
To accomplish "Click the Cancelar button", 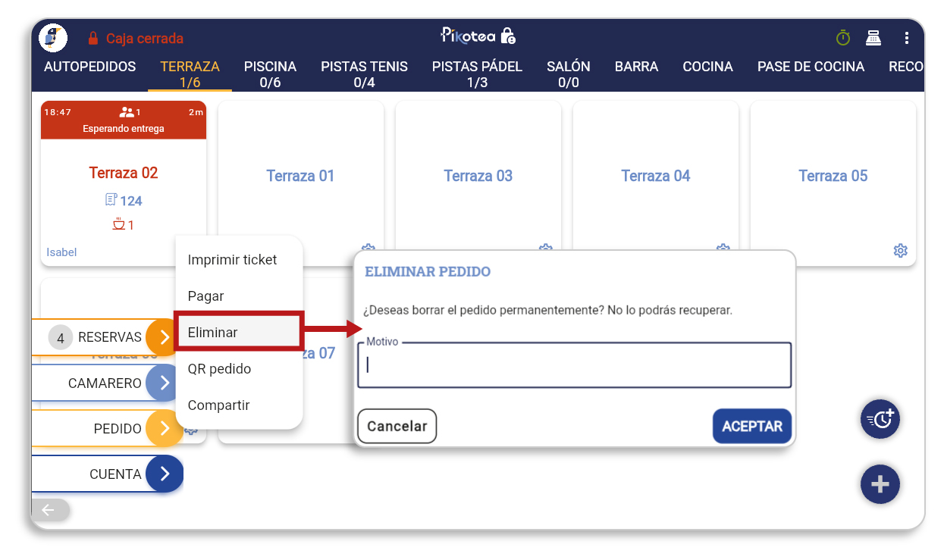I will pos(397,426).
